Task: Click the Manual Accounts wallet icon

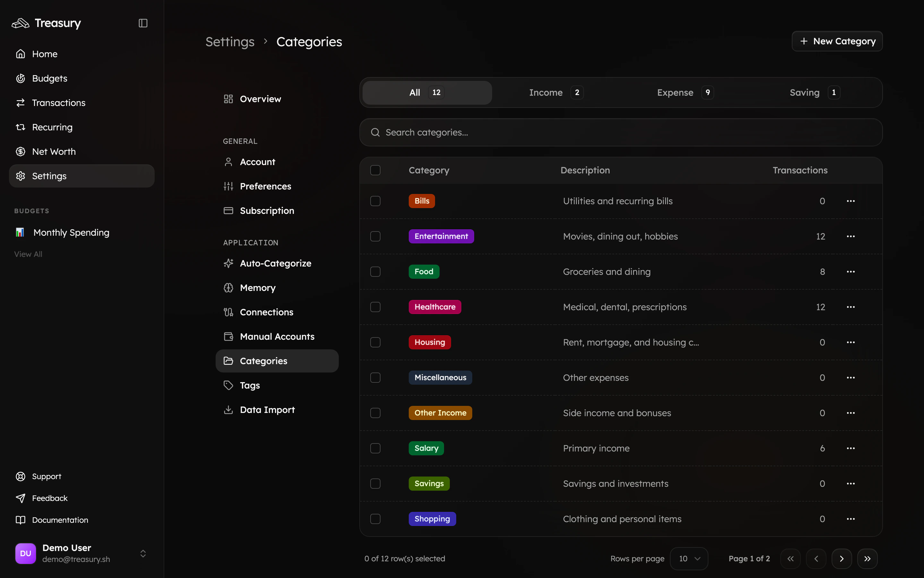Action: [x=228, y=337]
